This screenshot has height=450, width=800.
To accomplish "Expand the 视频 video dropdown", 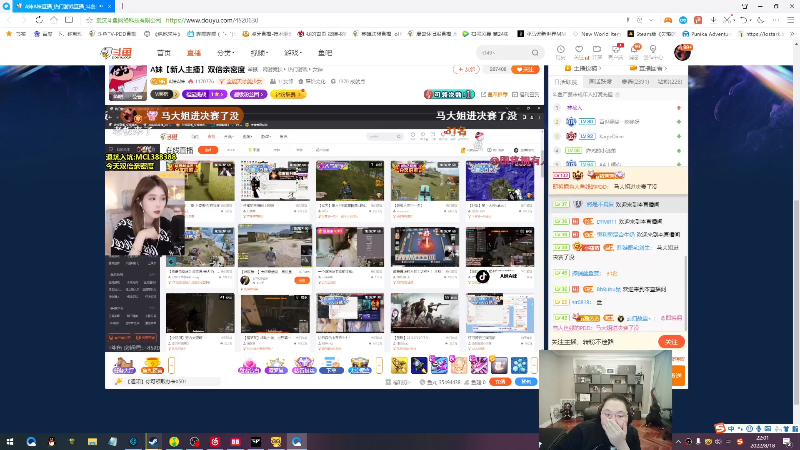I will click(259, 53).
